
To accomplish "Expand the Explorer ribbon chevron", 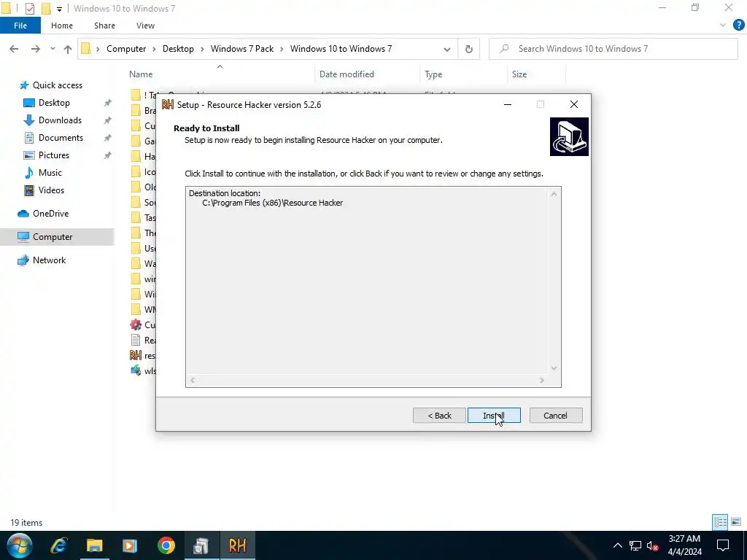I will pyautogui.click(x=723, y=26).
